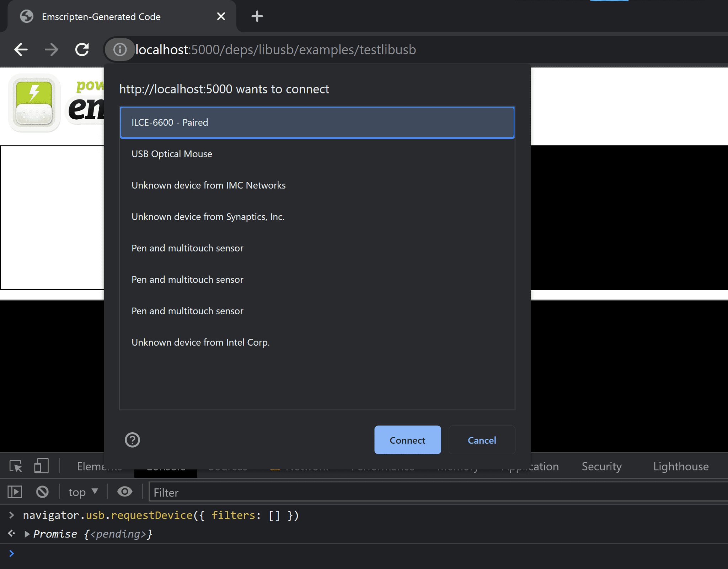
Task: Open the Security tab in DevTools
Action: tap(602, 467)
